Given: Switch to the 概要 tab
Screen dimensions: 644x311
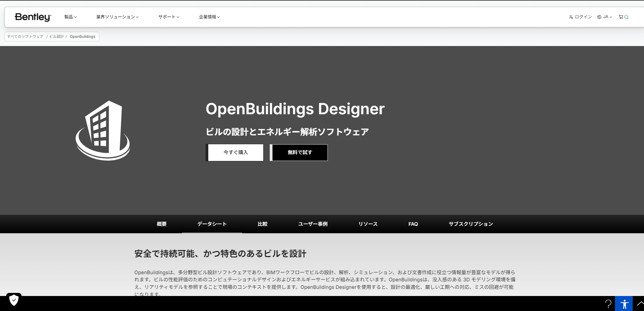Looking at the screenshot, I should [x=162, y=224].
